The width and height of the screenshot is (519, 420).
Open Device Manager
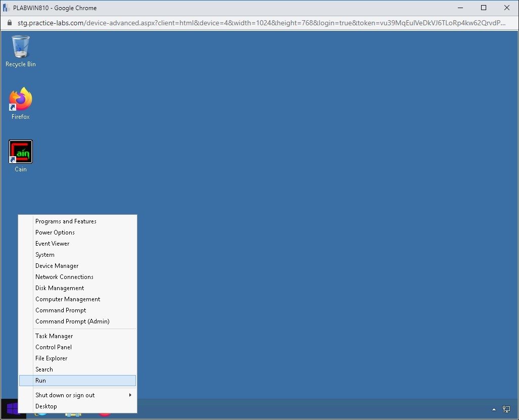[57, 265]
